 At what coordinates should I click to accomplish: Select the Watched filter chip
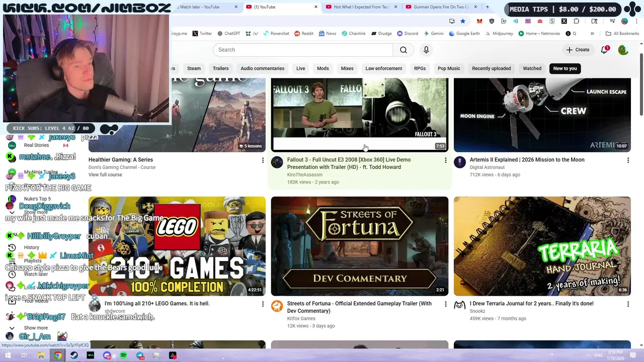[532, 68]
